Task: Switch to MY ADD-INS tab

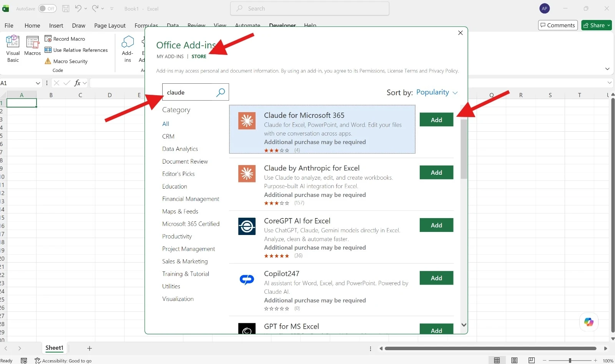Action: click(x=170, y=56)
